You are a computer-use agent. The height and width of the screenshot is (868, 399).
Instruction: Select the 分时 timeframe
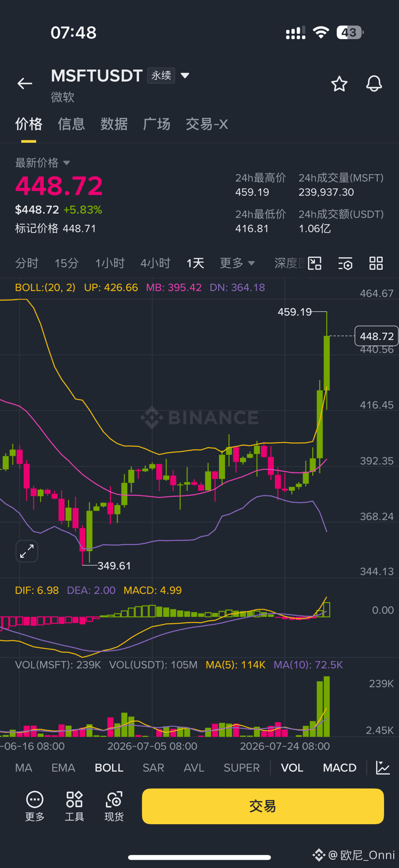pyautogui.click(x=27, y=263)
